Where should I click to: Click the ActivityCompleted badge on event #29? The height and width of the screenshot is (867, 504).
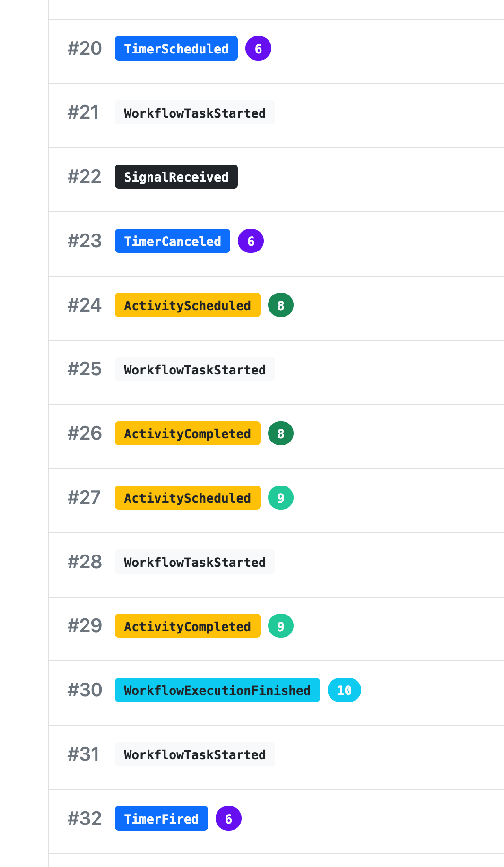pos(188,625)
